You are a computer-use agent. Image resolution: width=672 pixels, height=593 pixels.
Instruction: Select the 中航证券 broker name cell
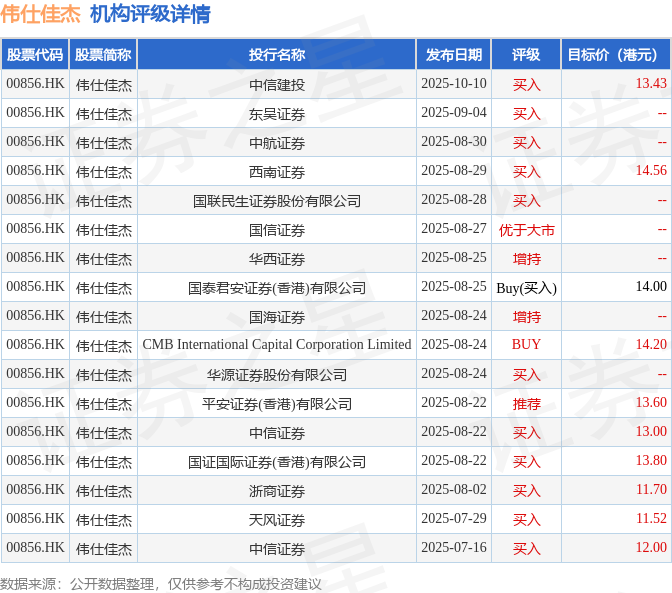tap(277, 143)
